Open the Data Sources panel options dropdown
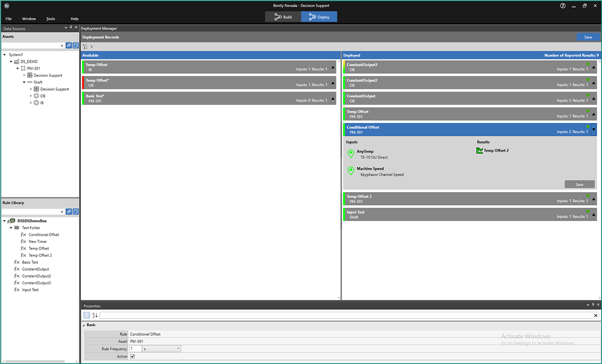 click(x=66, y=28)
